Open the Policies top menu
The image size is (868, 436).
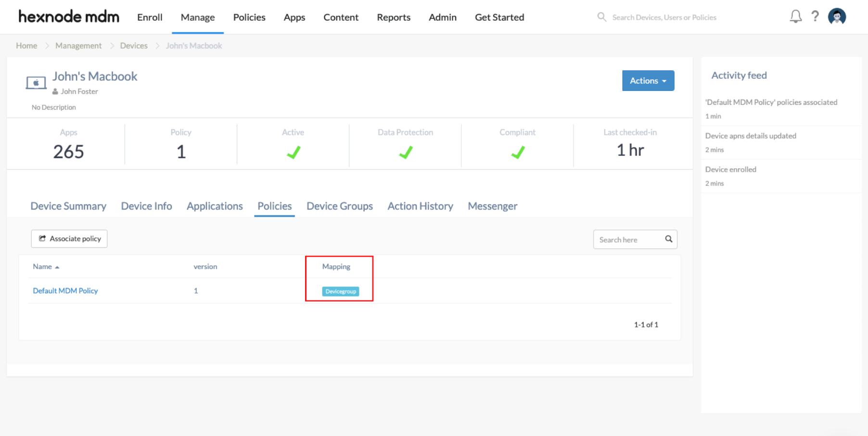click(x=249, y=17)
